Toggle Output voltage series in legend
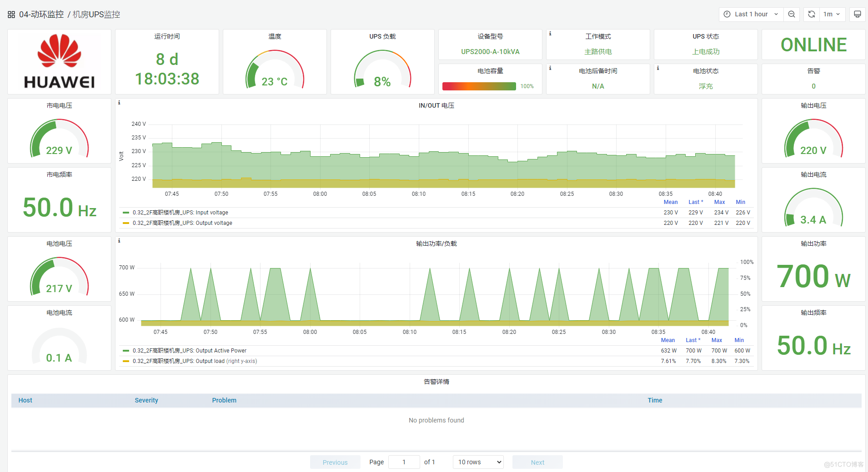868x472 pixels. point(182,223)
